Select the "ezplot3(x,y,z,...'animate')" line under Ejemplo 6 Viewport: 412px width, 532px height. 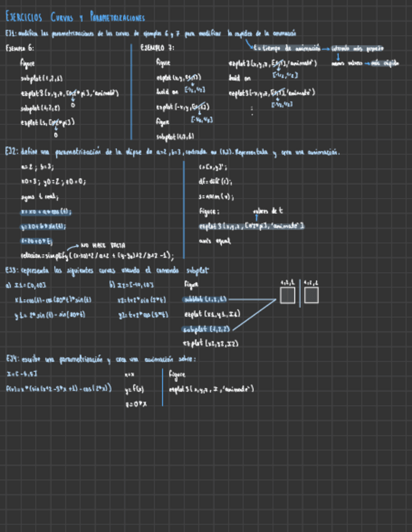click(69, 93)
